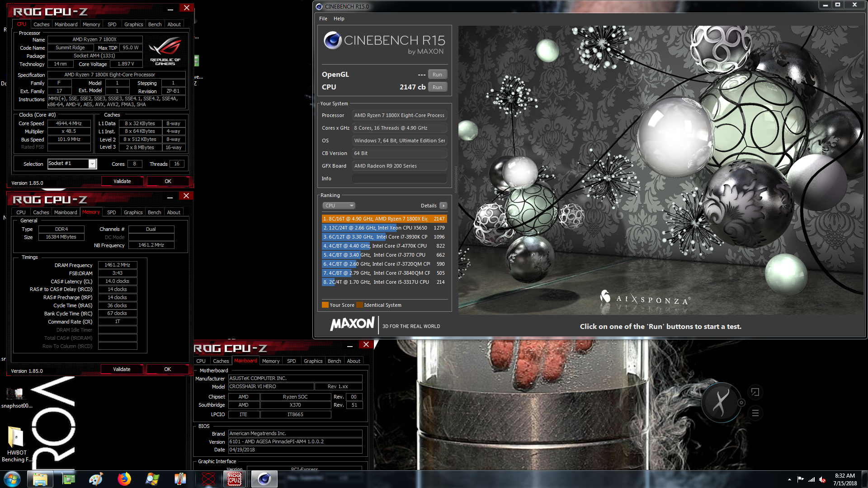Click the DRAM Frequency 1461.2 MHz value
This screenshot has width=868, height=488.
pyautogui.click(x=118, y=265)
